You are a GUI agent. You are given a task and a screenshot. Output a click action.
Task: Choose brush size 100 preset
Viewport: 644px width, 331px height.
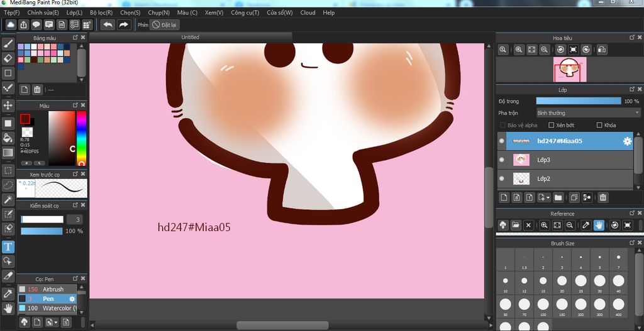[x=543, y=307]
